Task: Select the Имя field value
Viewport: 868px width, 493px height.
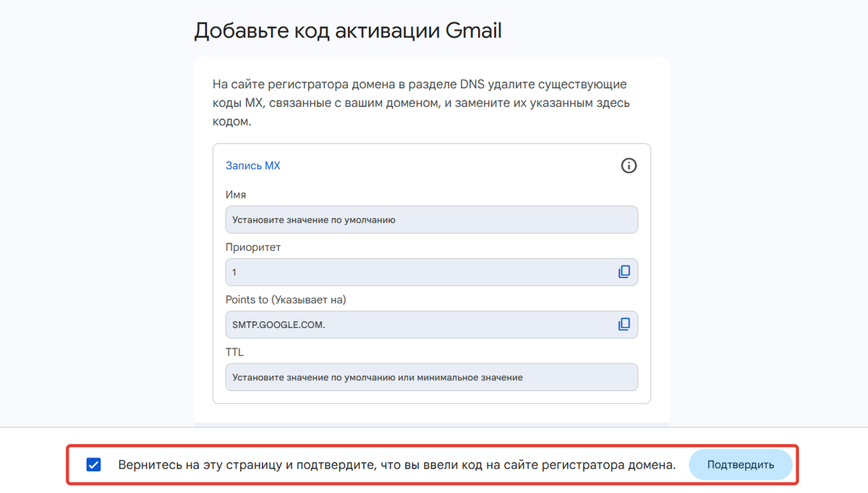Action: [432, 220]
